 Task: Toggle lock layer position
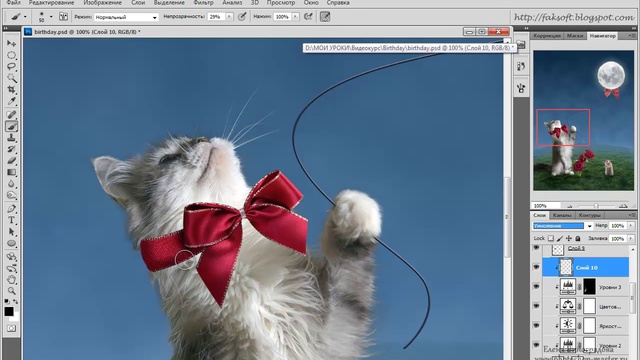tap(569, 238)
